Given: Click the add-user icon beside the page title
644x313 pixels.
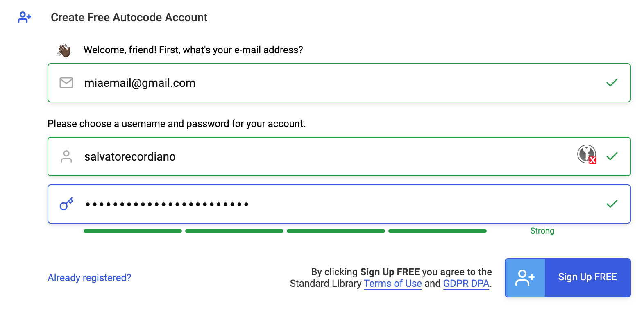Looking at the screenshot, I should [x=25, y=17].
